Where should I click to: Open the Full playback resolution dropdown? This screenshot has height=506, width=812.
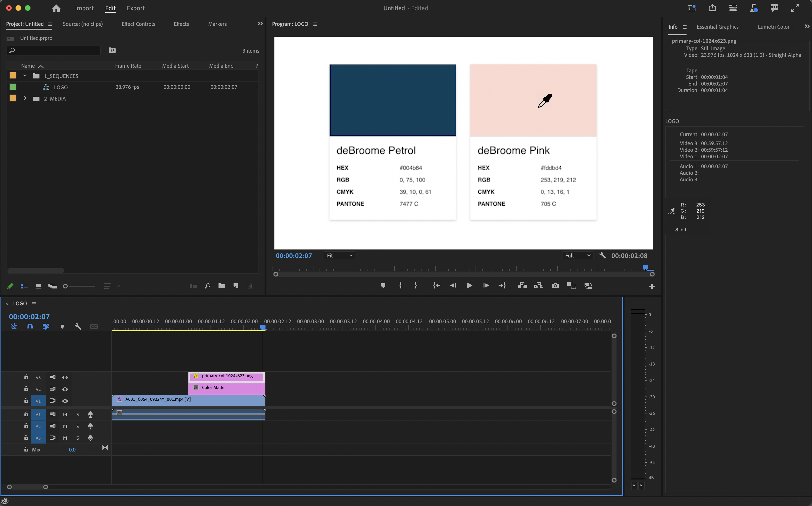tap(577, 255)
